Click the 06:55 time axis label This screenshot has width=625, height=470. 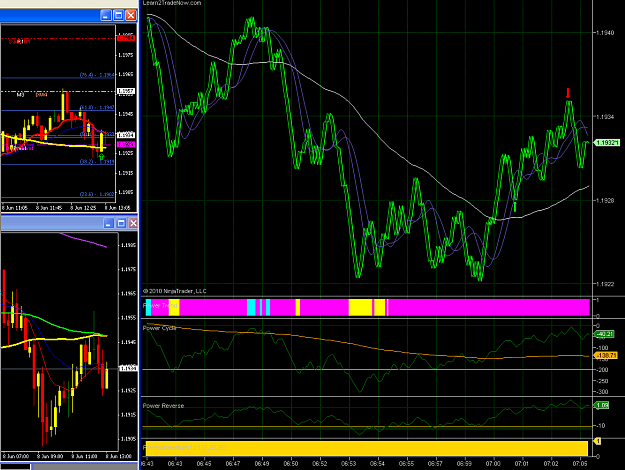coord(406,464)
